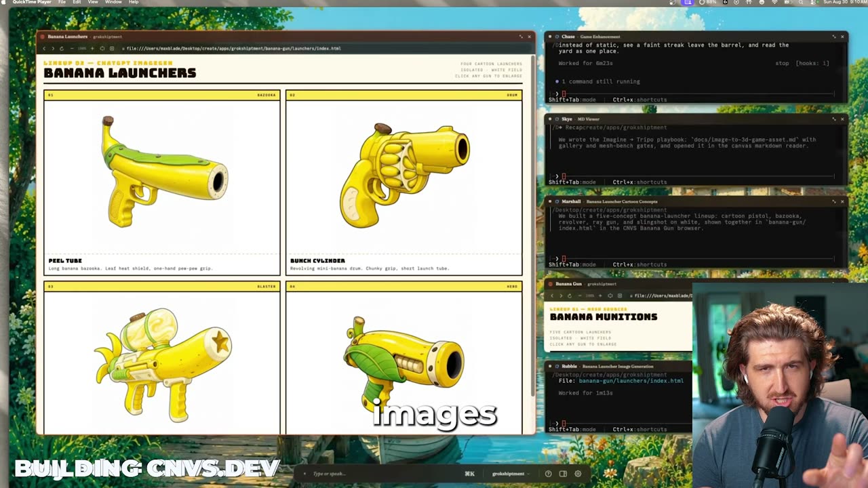Reload the Banana Gun browser page
The image size is (868, 488).
click(x=570, y=296)
